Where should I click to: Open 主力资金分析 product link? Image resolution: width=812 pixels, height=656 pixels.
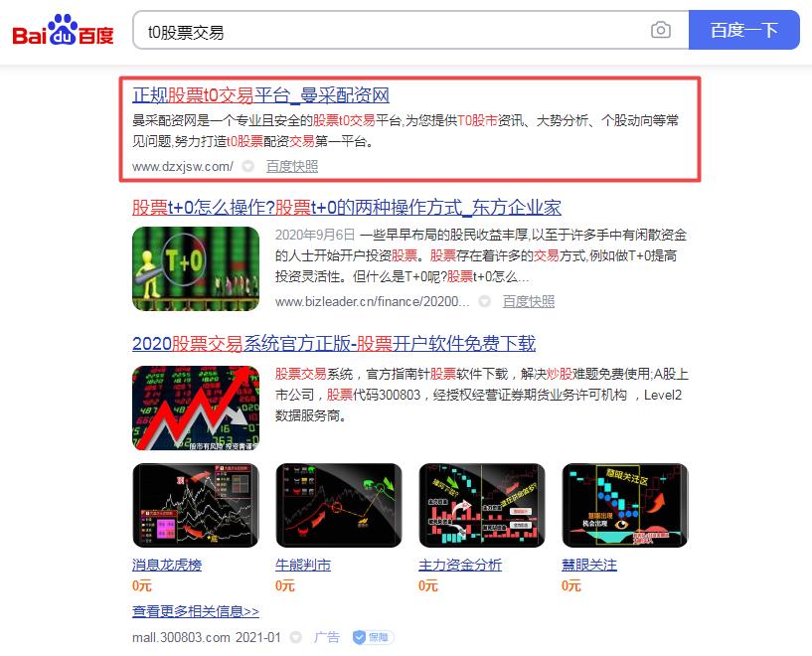460,565
